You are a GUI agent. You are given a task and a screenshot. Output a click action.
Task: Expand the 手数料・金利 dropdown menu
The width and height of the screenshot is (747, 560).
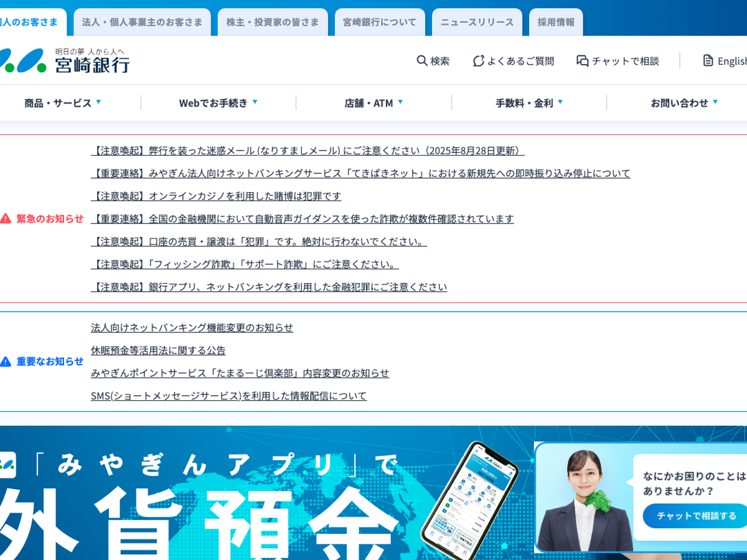[x=529, y=103]
